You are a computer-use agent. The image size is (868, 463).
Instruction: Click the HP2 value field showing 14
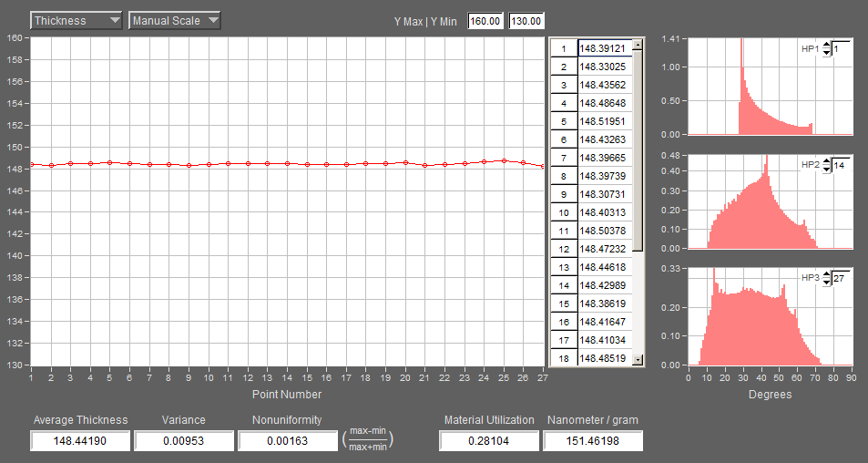[841, 165]
